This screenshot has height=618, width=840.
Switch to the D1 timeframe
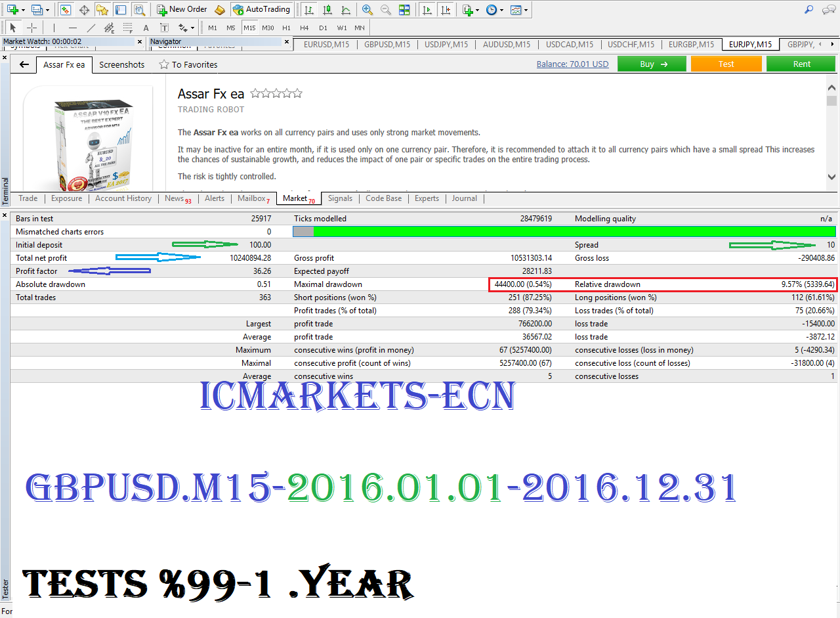coord(323,28)
